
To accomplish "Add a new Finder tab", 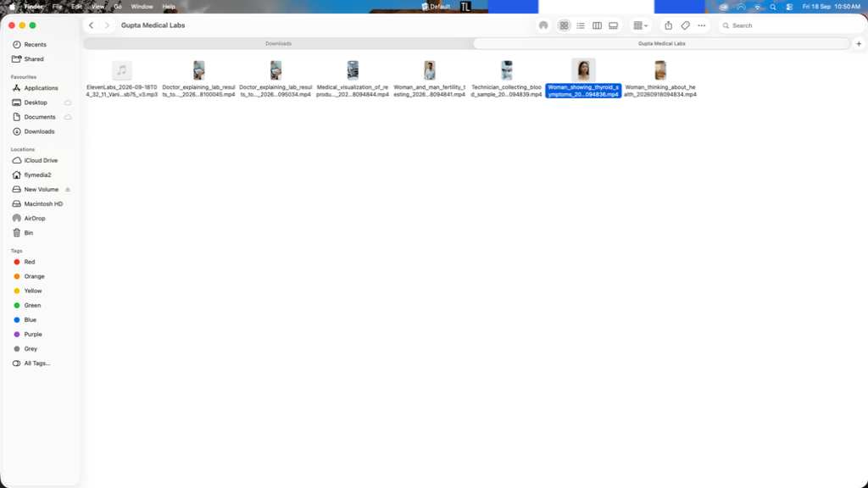I will [859, 44].
